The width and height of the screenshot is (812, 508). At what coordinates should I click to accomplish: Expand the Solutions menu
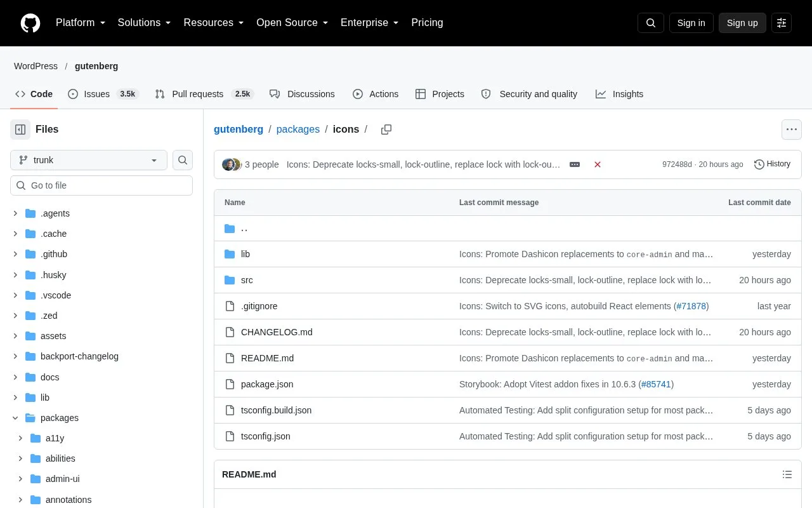[x=145, y=23]
